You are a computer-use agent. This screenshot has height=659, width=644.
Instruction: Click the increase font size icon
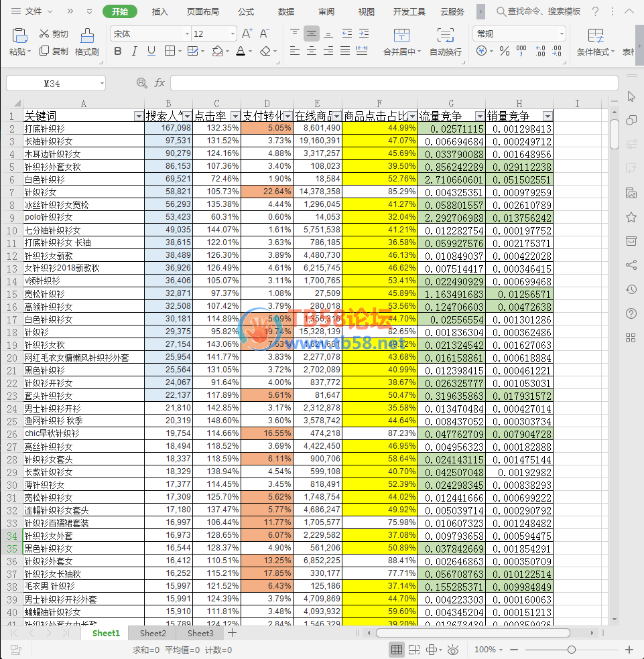point(247,33)
